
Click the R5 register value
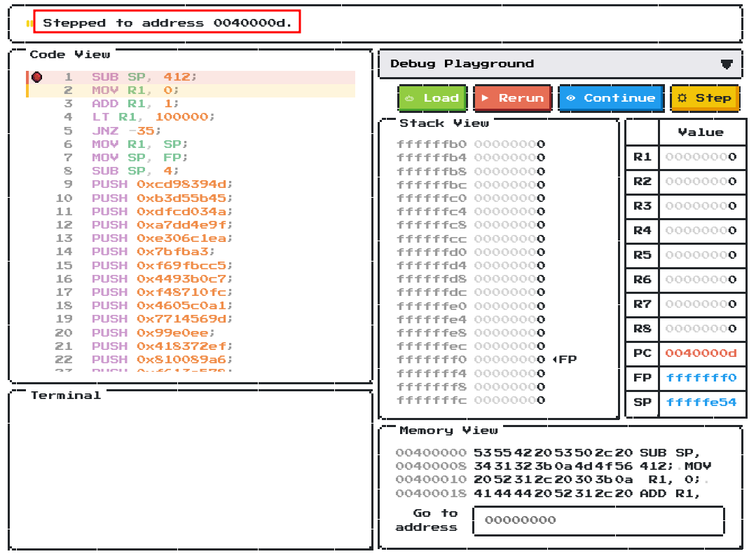(701, 255)
